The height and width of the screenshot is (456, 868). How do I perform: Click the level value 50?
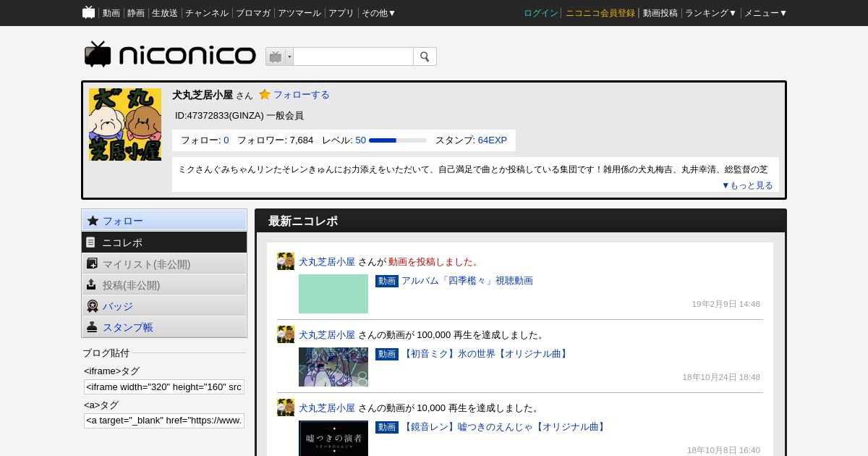[360, 140]
